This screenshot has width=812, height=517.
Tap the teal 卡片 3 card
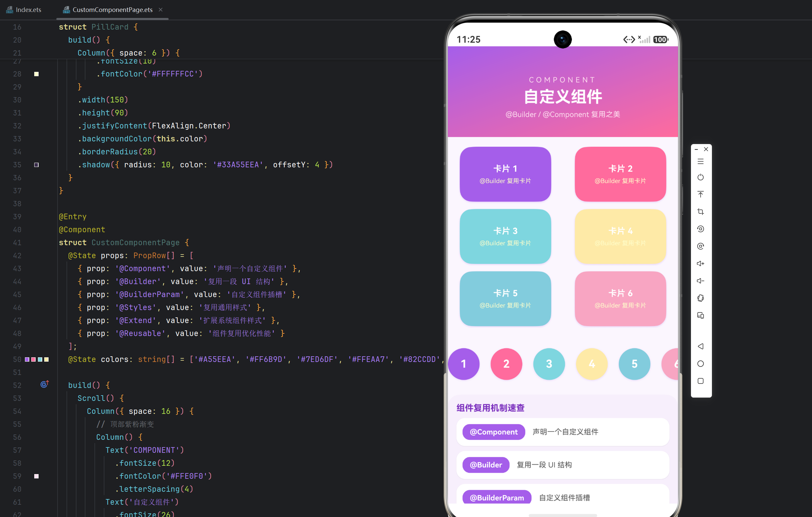(x=505, y=236)
